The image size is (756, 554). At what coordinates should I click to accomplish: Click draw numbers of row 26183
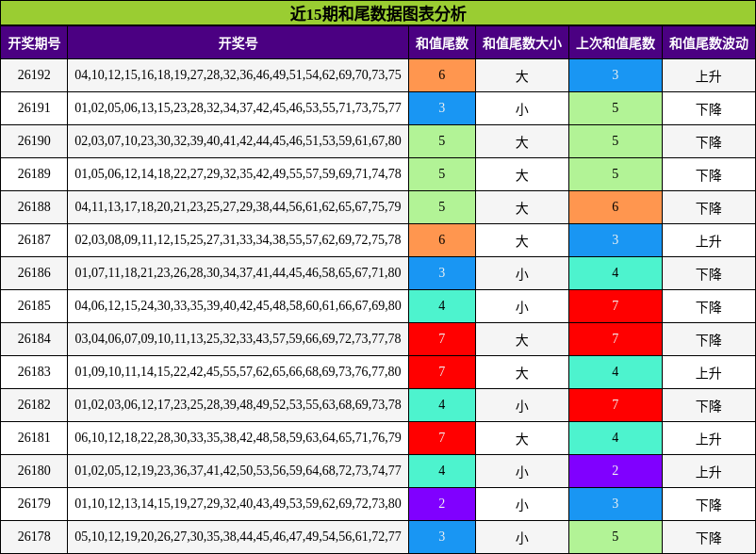[x=238, y=371]
